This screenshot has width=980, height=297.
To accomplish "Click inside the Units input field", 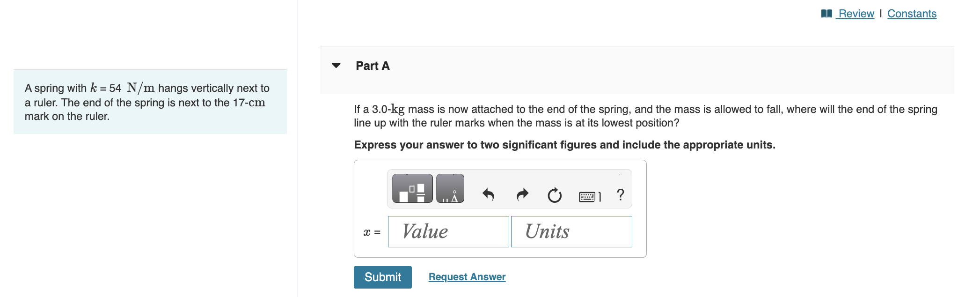I will (571, 231).
